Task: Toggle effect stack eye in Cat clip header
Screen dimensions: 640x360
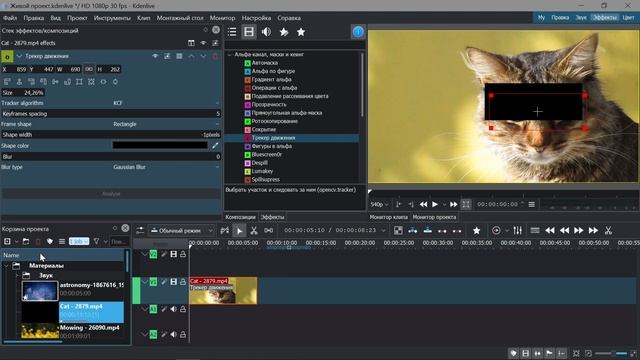Action: pos(203,43)
